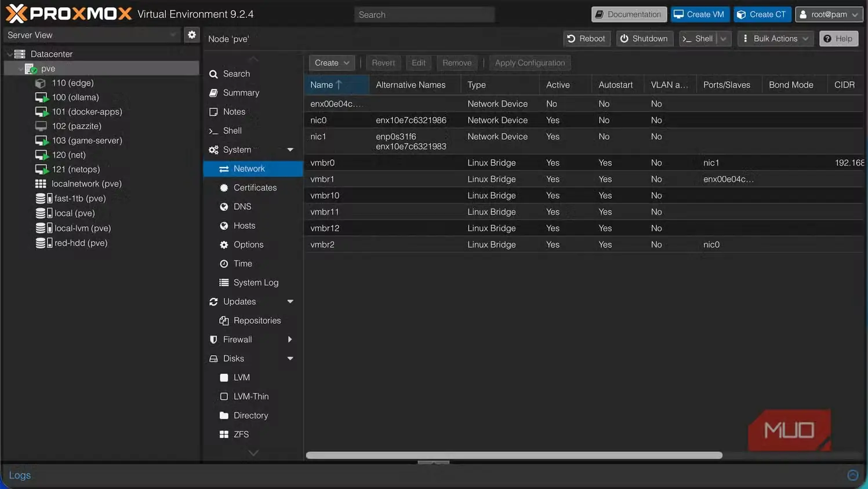This screenshot has width=868, height=489.
Task: Click the Reboot button
Action: pos(587,39)
